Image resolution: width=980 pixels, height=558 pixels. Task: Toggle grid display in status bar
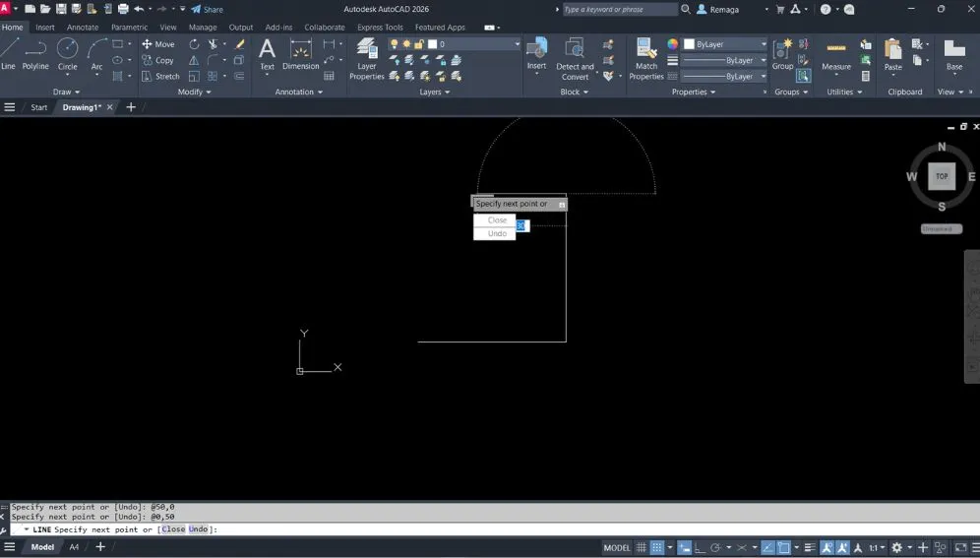tap(643, 547)
